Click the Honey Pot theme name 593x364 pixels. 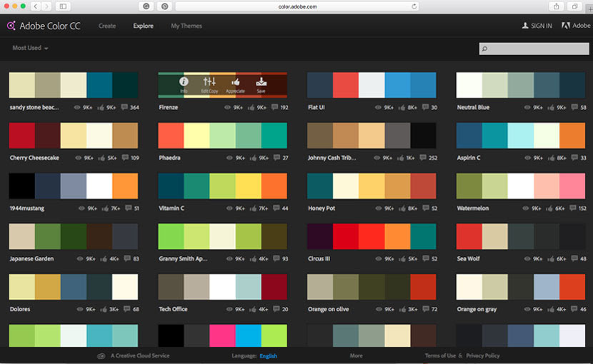[x=322, y=208]
